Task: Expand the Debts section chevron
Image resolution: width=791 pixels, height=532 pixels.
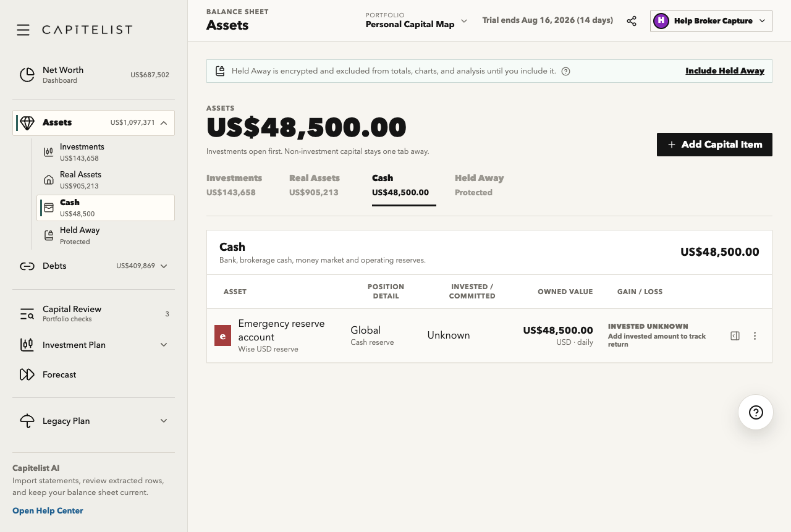Action: pyautogui.click(x=164, y=266)
